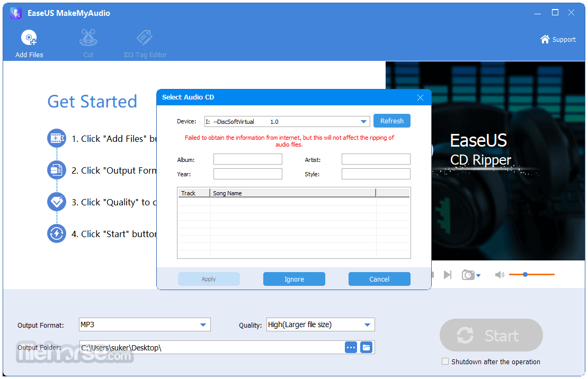Image resolution: width=588 pixels, height=379 pixels.
Task: Click the Apply button
Action: [x=209, y=279]
